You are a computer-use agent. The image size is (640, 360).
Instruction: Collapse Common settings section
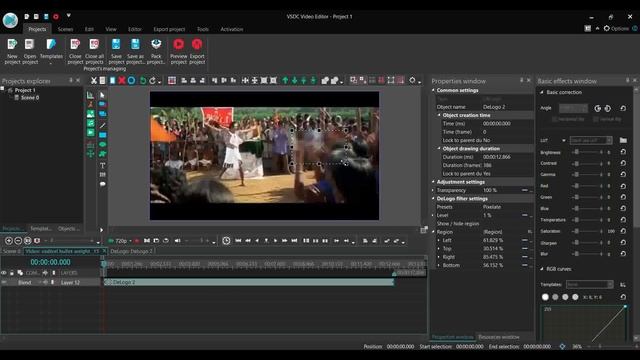tap(433, 90)
